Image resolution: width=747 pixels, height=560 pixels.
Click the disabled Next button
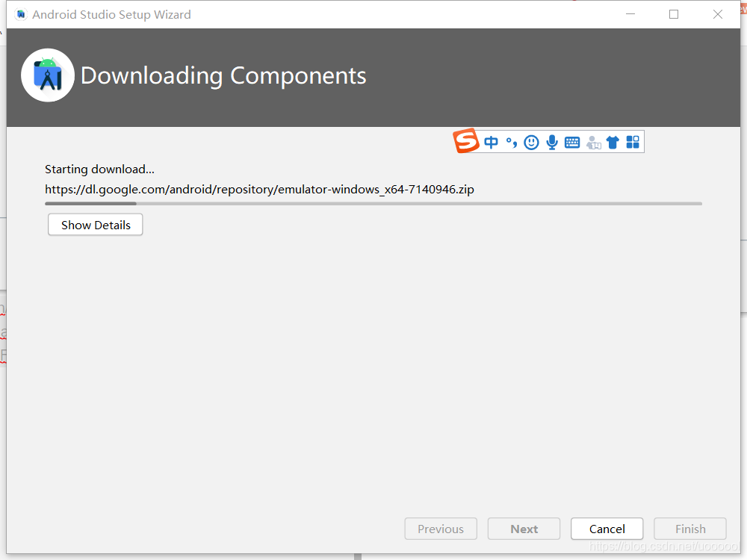coord(524,529)
